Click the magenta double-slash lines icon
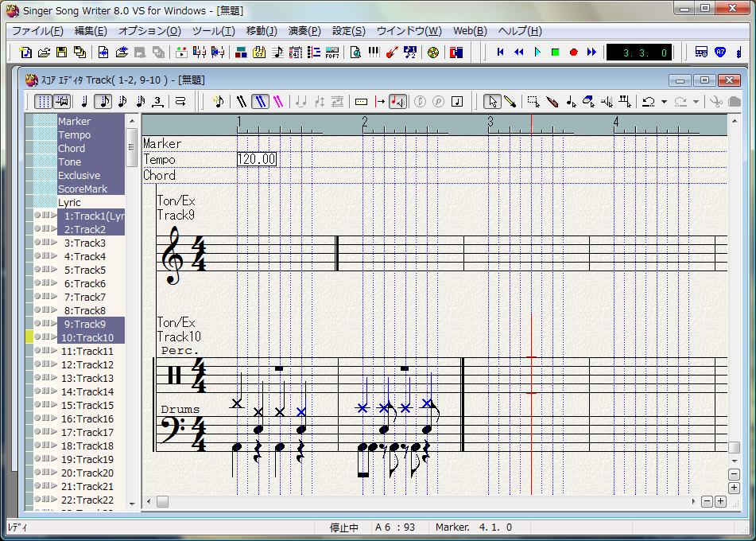 pyautogui.click(x=278, y=101)
